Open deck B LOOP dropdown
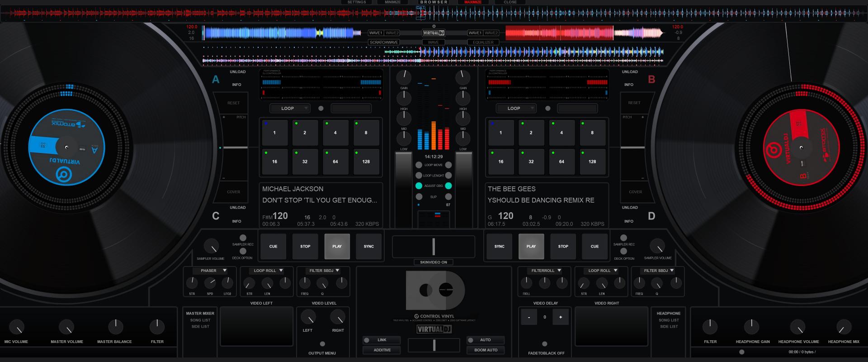The width and height of the screenshot is (868, 362). point(516,109)
